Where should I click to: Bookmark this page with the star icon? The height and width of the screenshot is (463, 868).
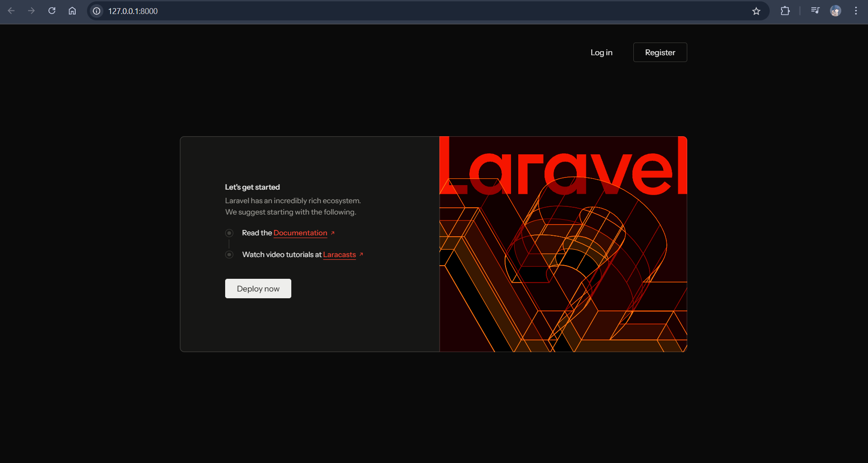pyautogui.click(x=756, y=11)
